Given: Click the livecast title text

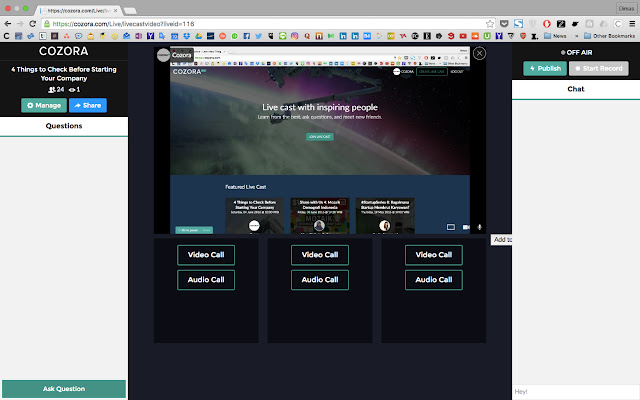Looking at the screenshot, I should tap(64, 74).
